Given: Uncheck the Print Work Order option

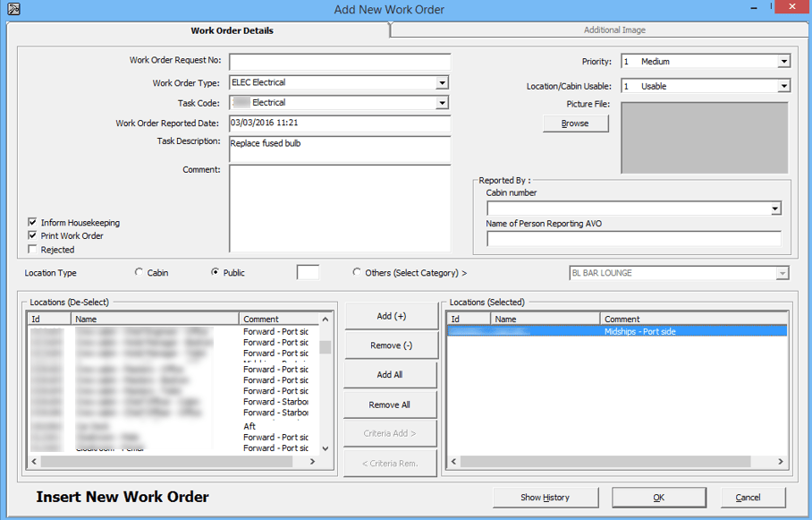Looking at the screenshot, I should pos(32,235).
